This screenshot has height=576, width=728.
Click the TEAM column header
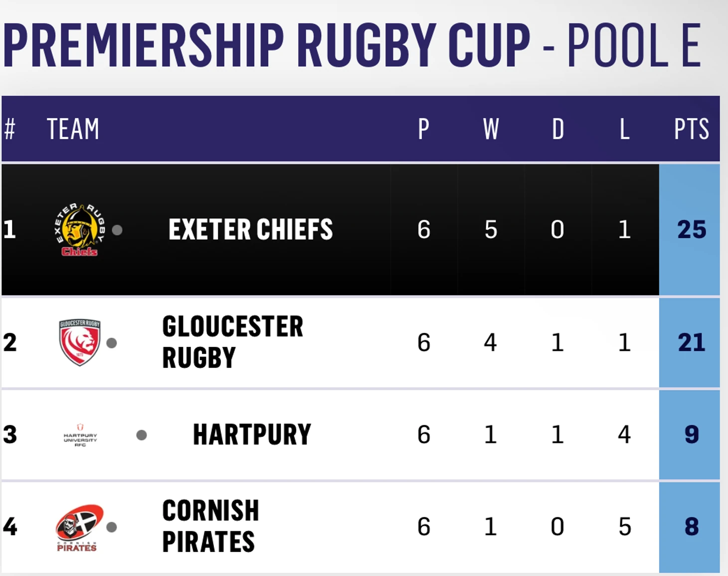pyautogui.click(x=73, y=130)
